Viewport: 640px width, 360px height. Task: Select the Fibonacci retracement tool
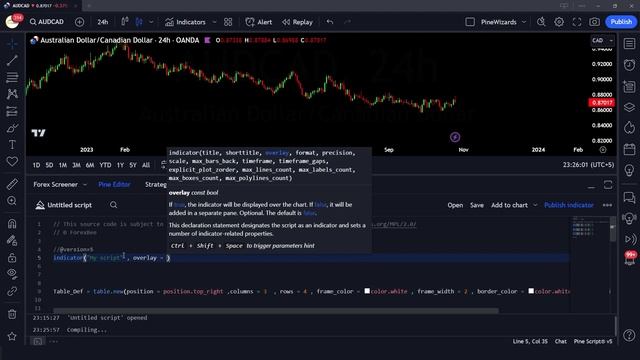12,77
